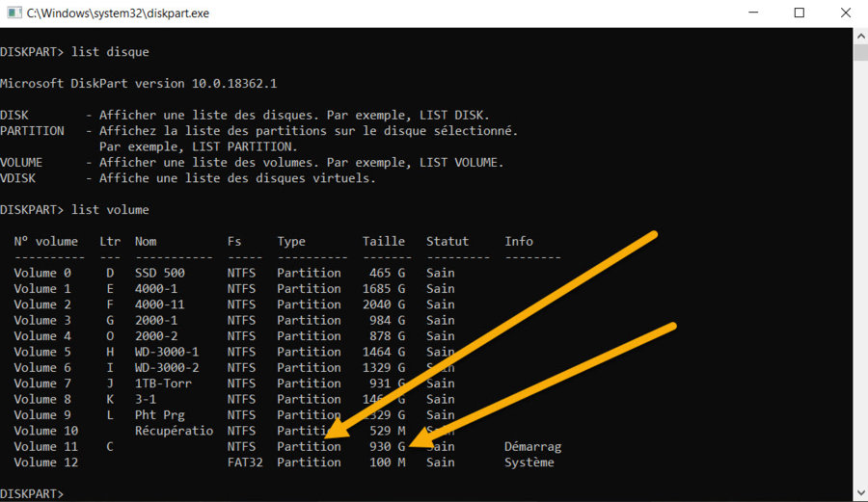
Task: Click the "Système" info text
Action: tap(529, 462)
